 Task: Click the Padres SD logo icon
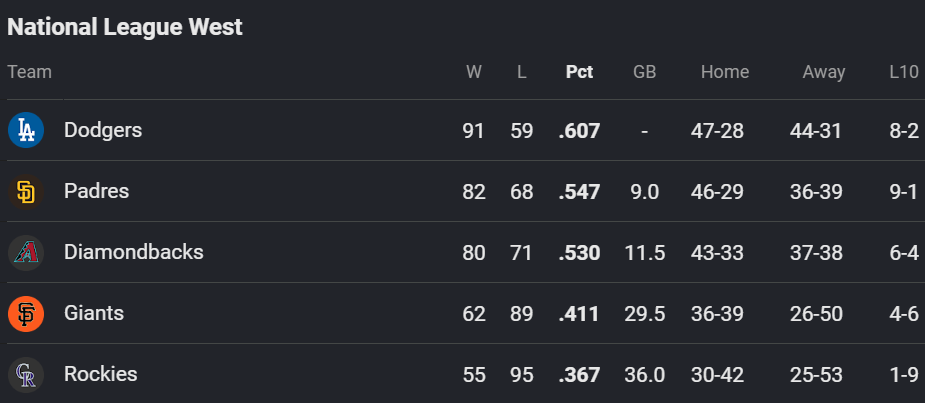(x=26, y=191)
